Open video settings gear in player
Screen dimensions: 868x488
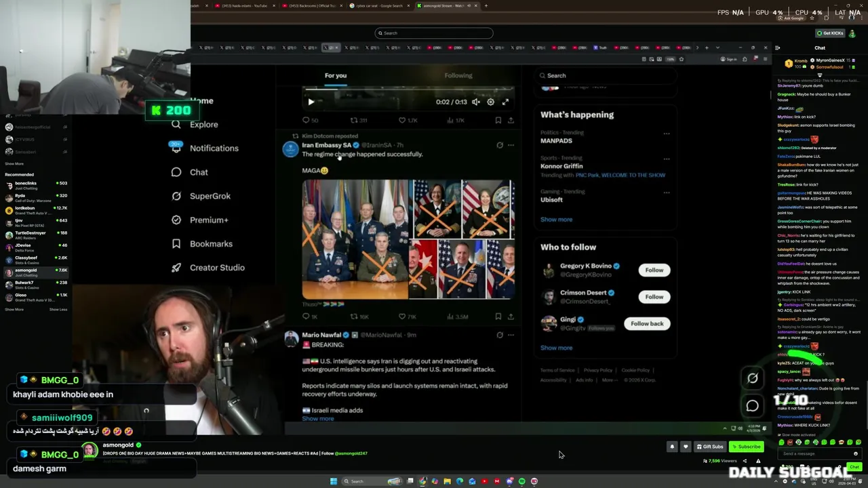[x=490, y=102]
